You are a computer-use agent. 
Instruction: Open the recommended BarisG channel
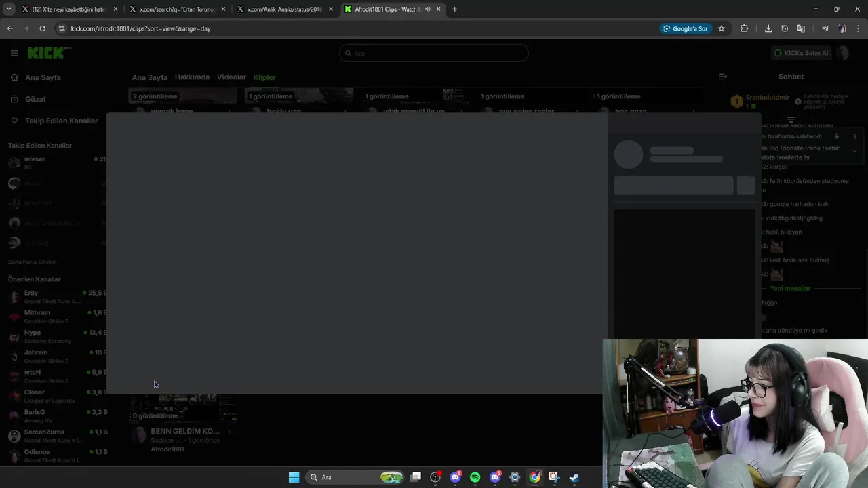(x=57, y=416)
